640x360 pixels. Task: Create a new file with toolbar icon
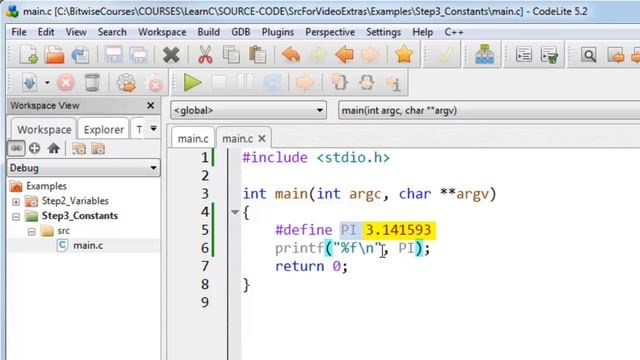point(29,55)
